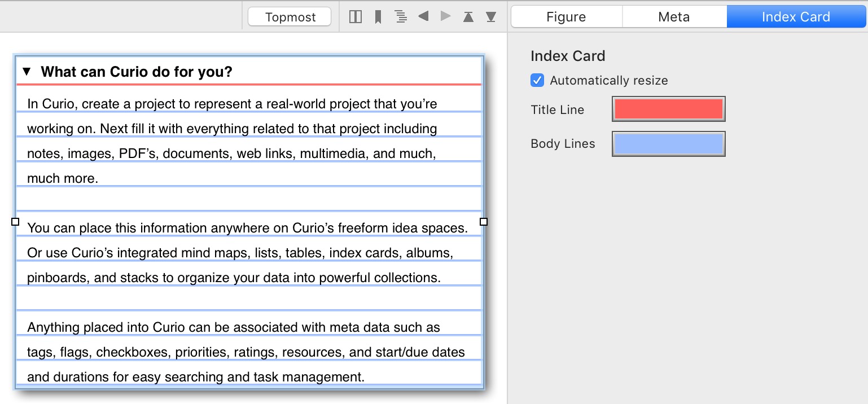Collapse the index card with the disclosure triangle

point(27,72)
